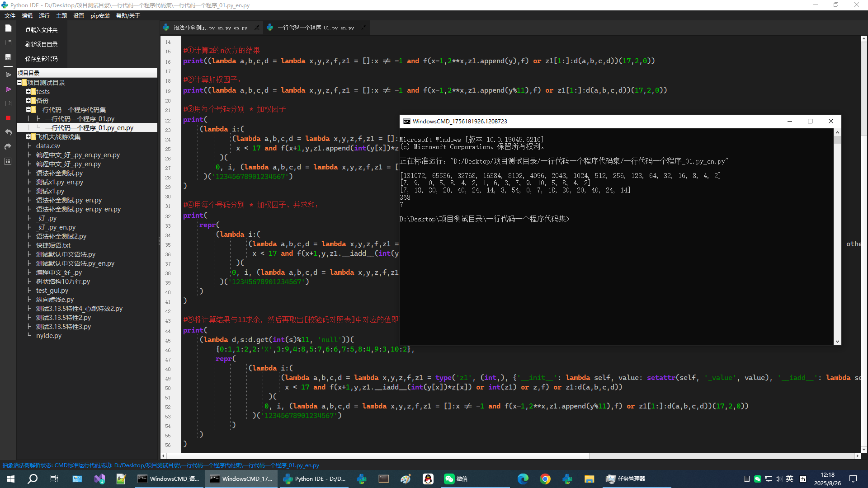Click the undo arrow icon
The height and width of the screenshot is (488, 868).
pos(8,132)
